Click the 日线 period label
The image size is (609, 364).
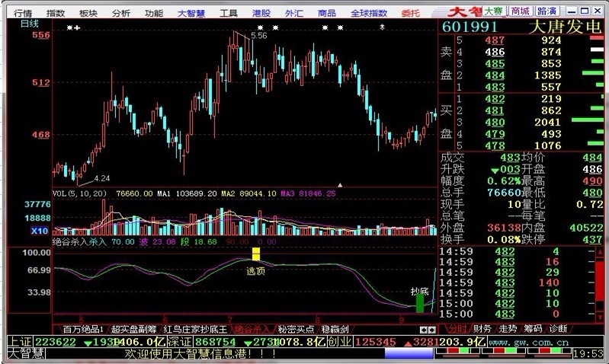pyautogui.click(x=30, y=24)
